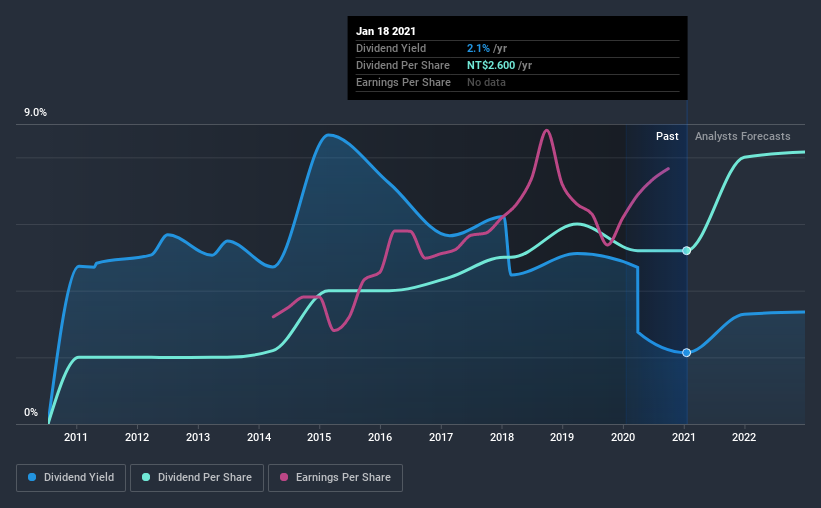This screenshot has height=508, width=821.
Task: Toggle the Dividend Yield legend button
Action: pos(71,478)
